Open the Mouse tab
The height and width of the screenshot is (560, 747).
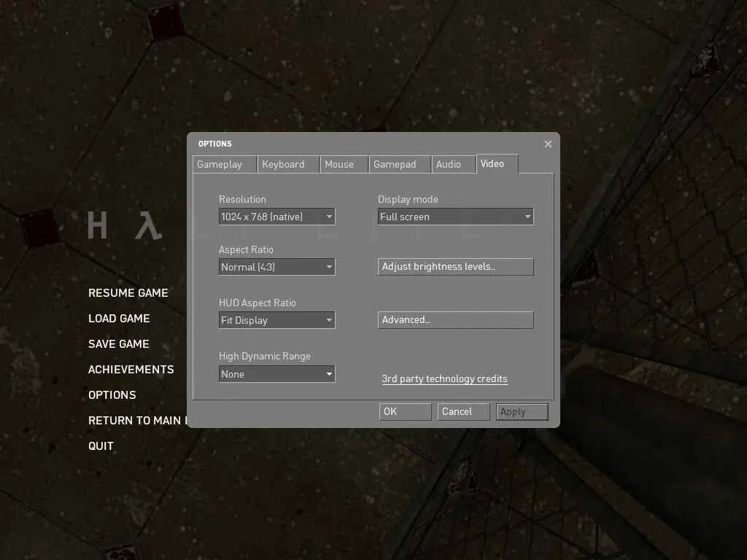[x=344, y=164]
